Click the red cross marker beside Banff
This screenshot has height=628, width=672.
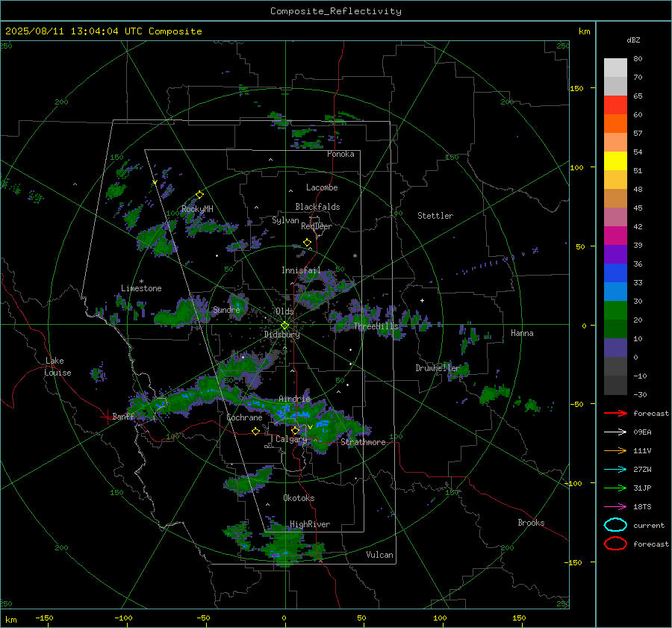(x=107, y=417)
